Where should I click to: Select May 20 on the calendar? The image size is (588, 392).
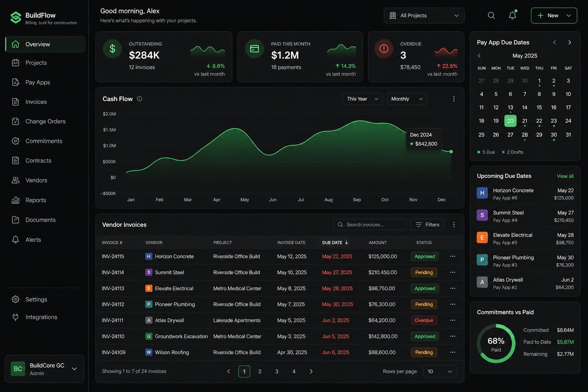510,121
